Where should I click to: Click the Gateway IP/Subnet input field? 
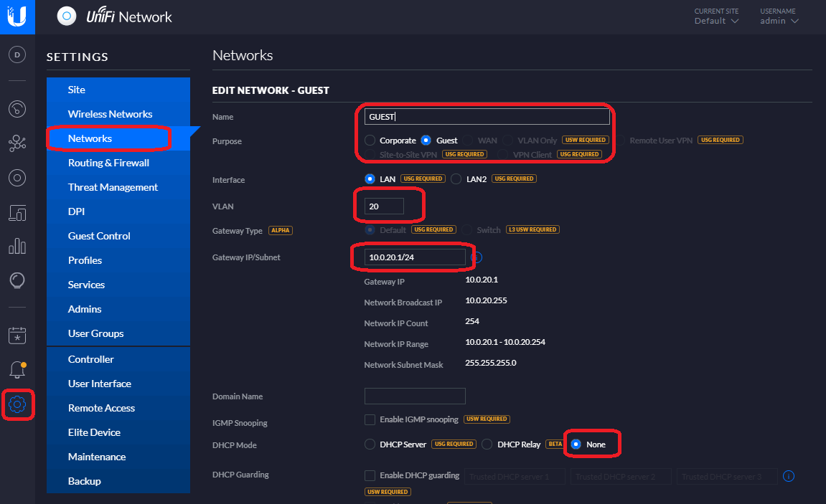415,257
